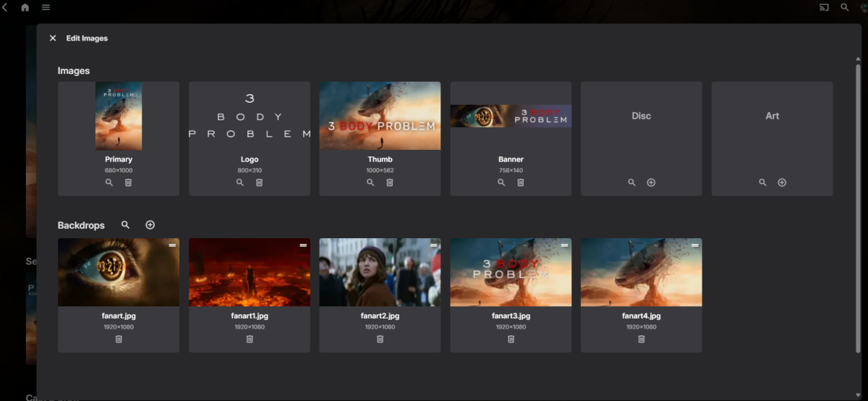Image resolution: width=868 pixels, height=401 pixels.
Task: Search for a new Primary image
Action: 109,182
